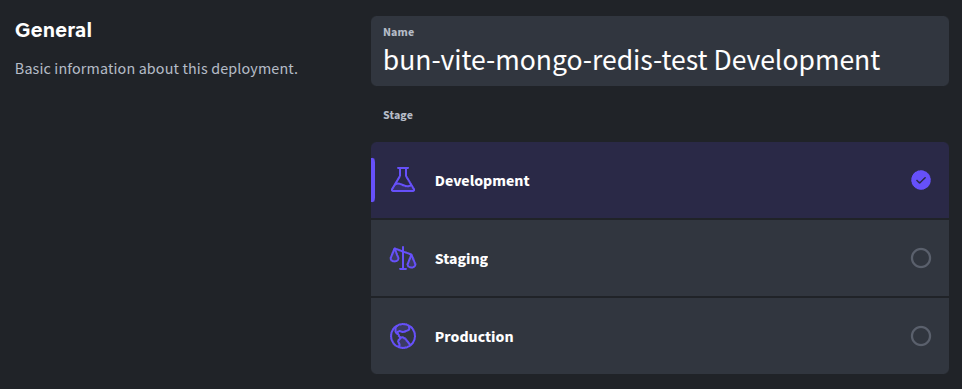The height and width of the screenshot is (389, 962).
Task: Select the Development stage radio button
Action: pyautogui.click(x=920, y=180)
